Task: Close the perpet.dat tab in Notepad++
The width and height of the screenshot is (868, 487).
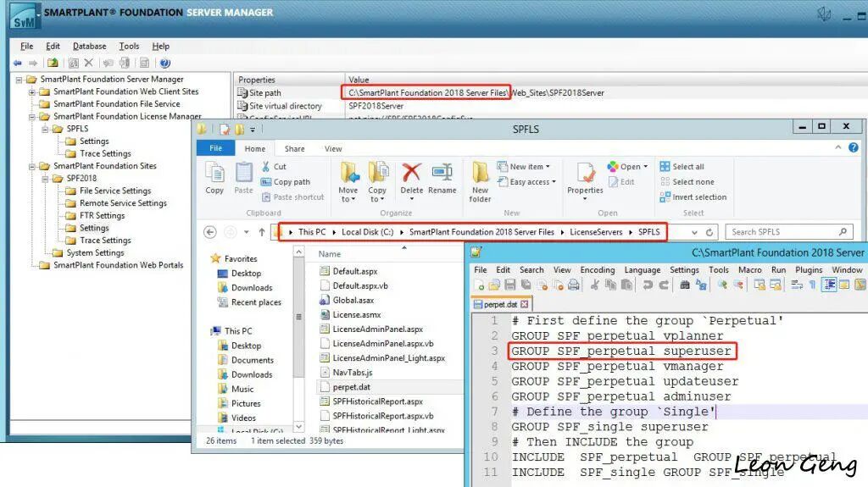Action: [x=524, y=304]
